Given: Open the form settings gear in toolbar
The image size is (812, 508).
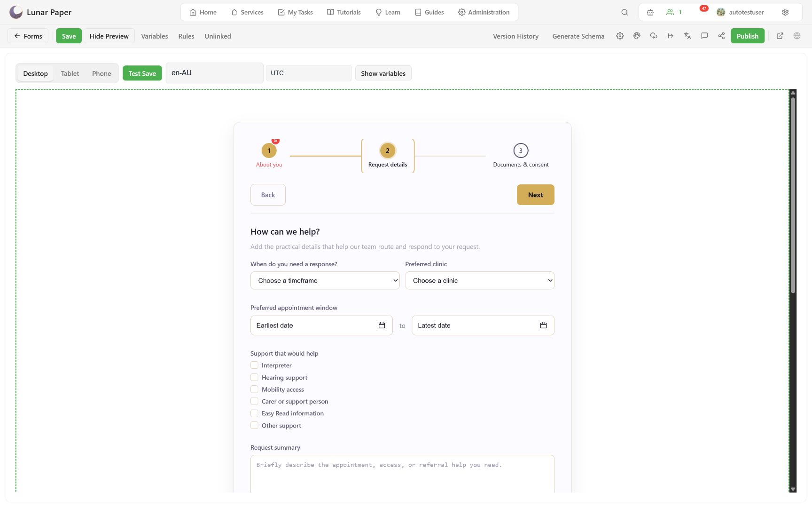Looking at the screenshot, I should pyautogui.click(x=620, y=36).
